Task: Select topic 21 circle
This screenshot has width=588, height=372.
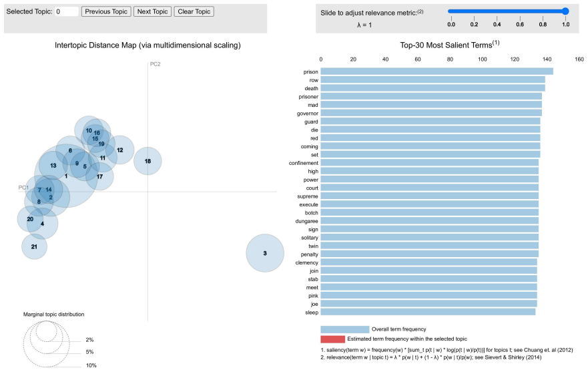Action: coord(34,246)
